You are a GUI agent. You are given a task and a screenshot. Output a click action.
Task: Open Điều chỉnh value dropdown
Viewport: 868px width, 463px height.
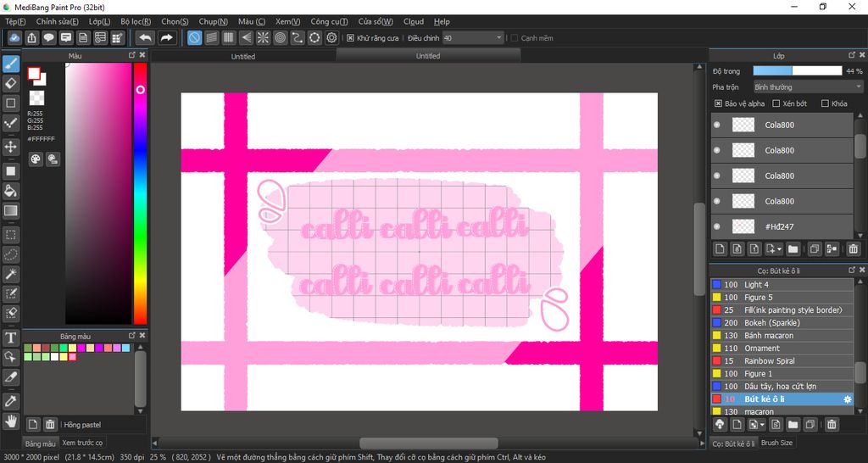pos(473,38)
